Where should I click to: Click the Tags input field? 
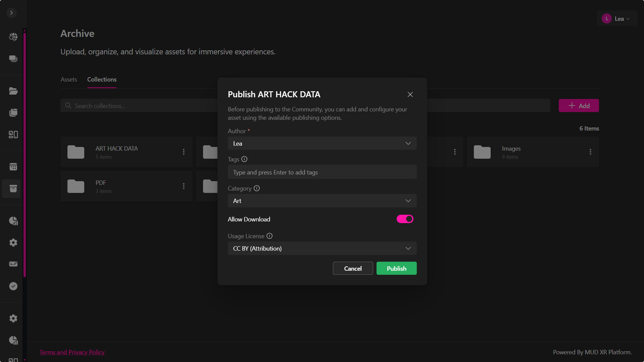tap(322, 172)
